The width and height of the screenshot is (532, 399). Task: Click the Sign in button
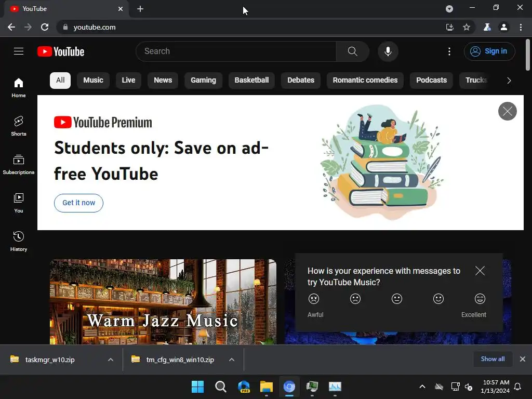pos(489,51)
